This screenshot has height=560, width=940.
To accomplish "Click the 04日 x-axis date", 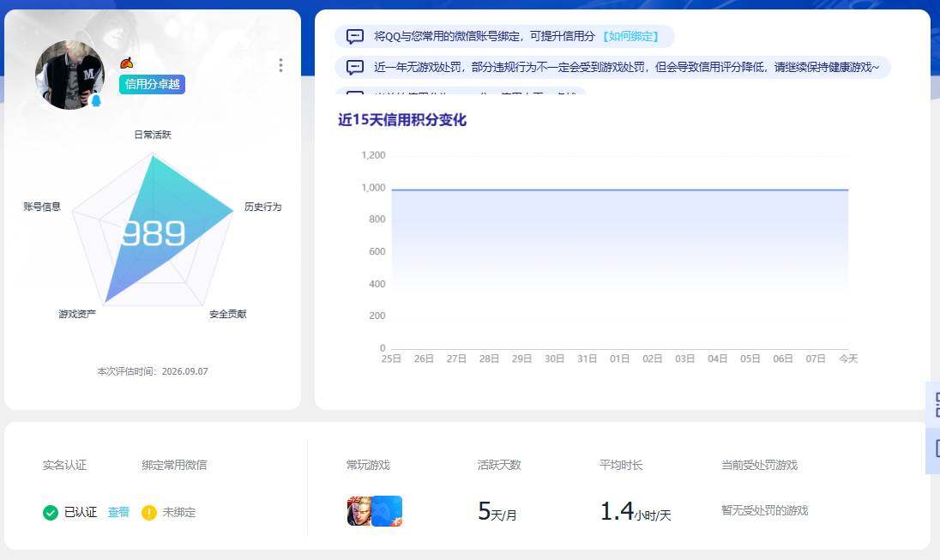I will coord(718,358).
